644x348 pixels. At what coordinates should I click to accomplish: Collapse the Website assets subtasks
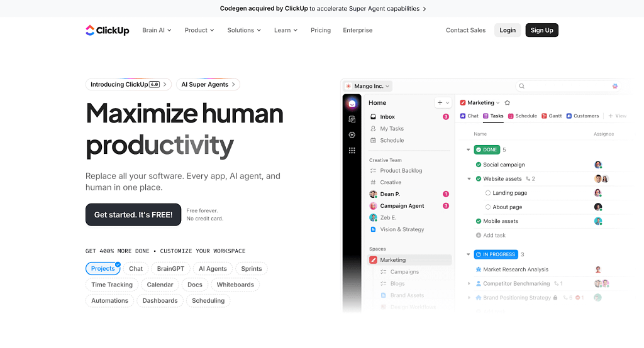(x=469, y=179)
